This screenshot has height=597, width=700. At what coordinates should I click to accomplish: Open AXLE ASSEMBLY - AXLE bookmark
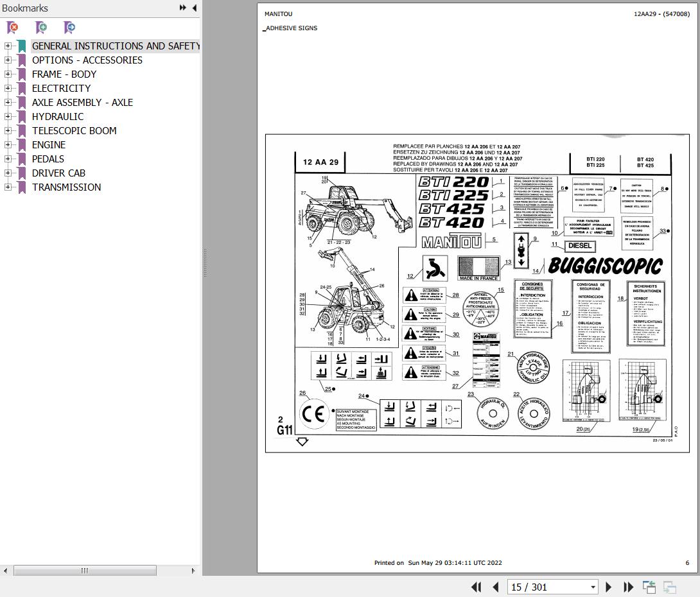(83, 103)
